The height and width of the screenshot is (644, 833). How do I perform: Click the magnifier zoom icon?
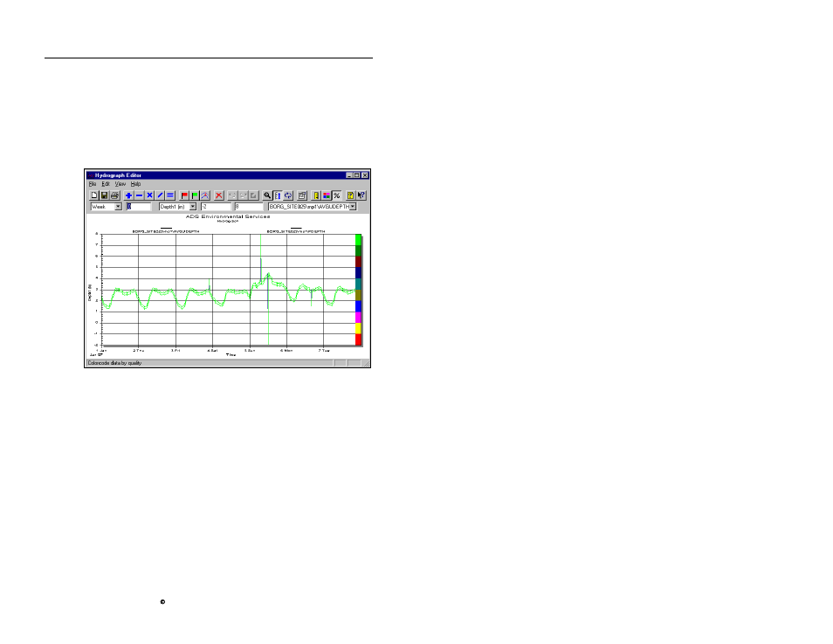[267, 195]
